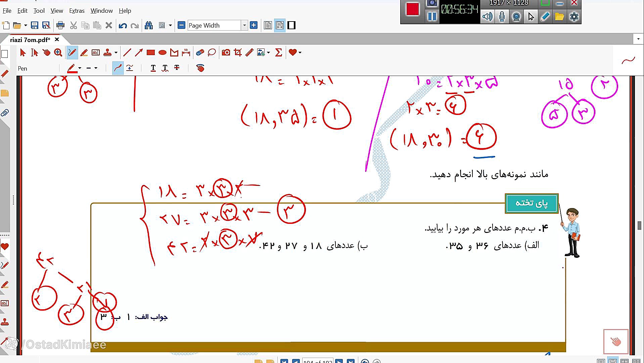Toggle recorder microphone capture
The image size is (644, 363).
(x=502, y=16)
